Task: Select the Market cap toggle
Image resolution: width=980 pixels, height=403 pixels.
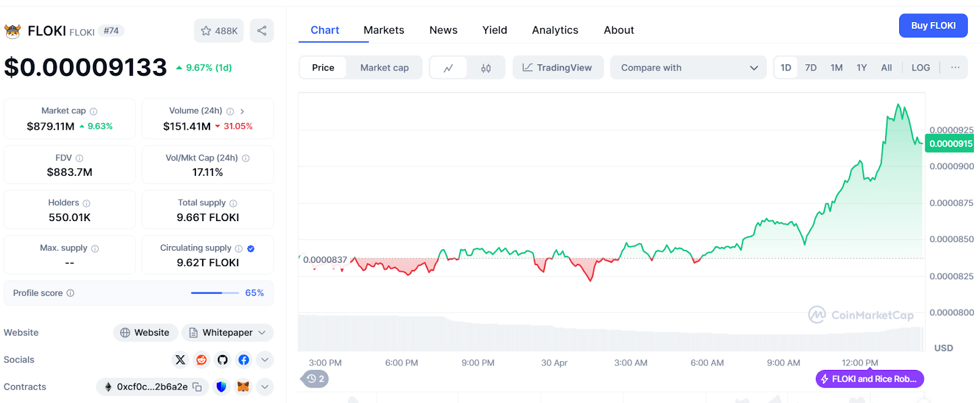Action: click(384, 68)
